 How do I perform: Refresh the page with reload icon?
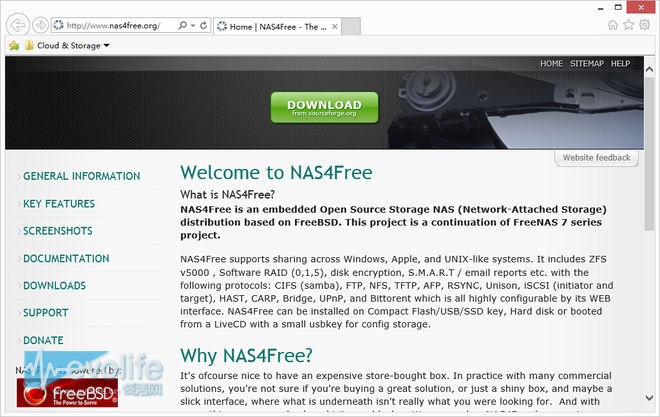pos(203,26)
